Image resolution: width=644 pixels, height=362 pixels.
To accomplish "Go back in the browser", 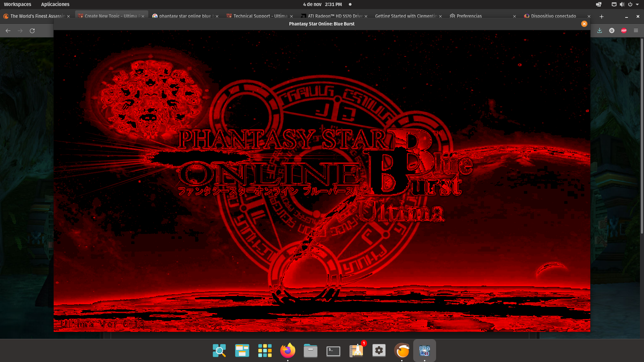I will tap(8, 31).
